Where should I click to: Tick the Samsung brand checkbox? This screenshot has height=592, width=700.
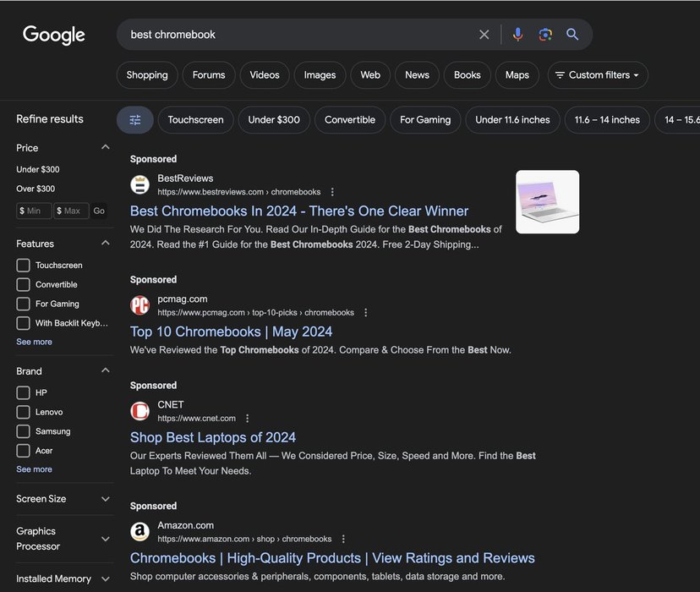pyautogui.click(x=24, y=432)
